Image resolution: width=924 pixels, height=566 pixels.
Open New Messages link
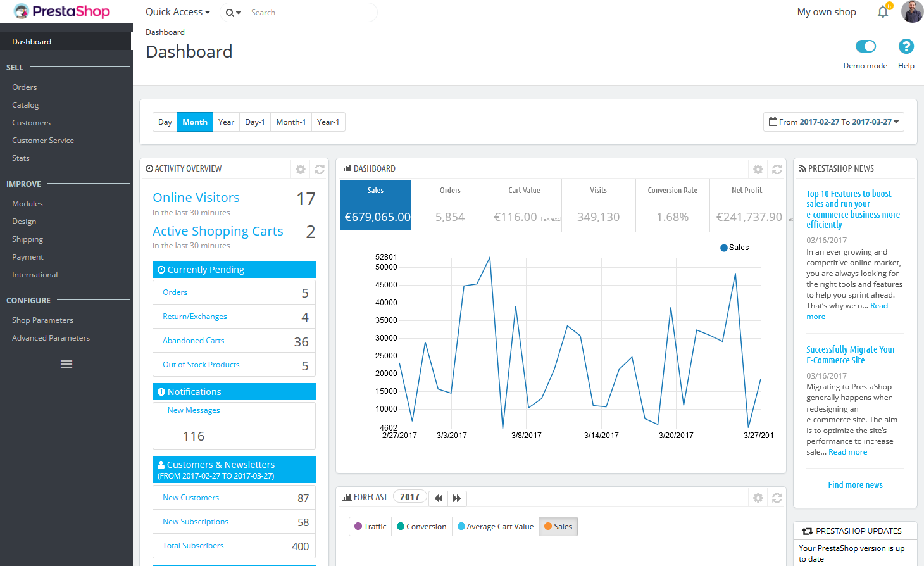194,410
